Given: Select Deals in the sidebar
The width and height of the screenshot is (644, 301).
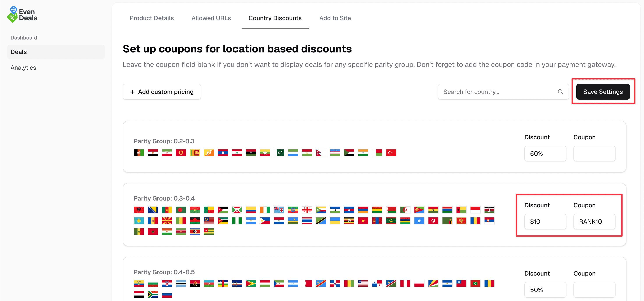Looking at the screenshot, I should [56, 52].
